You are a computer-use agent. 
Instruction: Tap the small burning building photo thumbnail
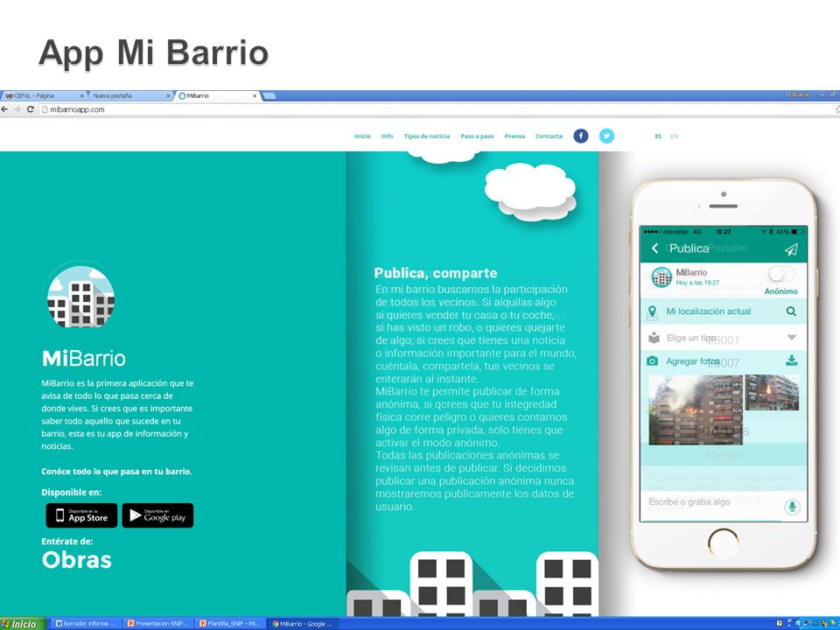click(772, 393)
